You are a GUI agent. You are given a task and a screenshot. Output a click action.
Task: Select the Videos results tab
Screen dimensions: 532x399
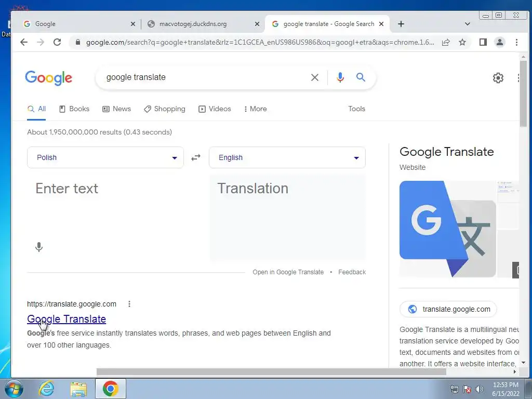pos(215,109)
